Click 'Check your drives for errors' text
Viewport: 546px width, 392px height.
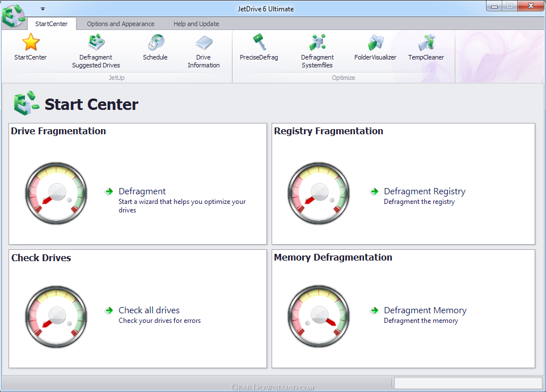tap(160, 321)
